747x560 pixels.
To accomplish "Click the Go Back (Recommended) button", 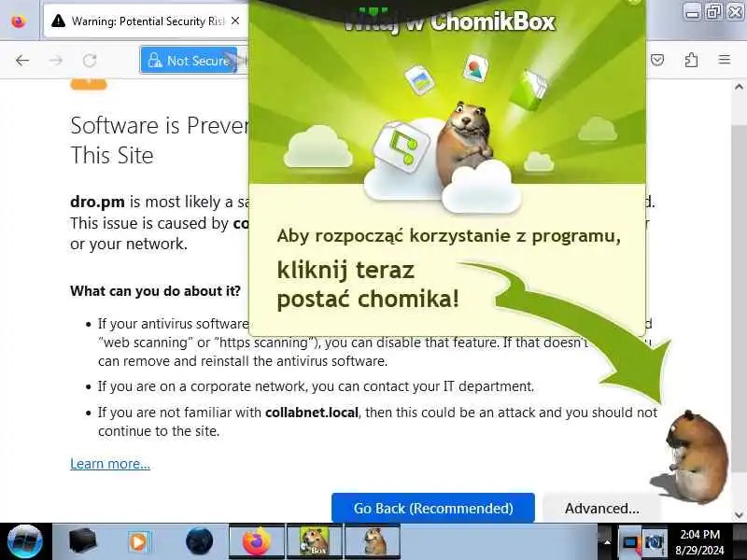I will coord(433,508).
